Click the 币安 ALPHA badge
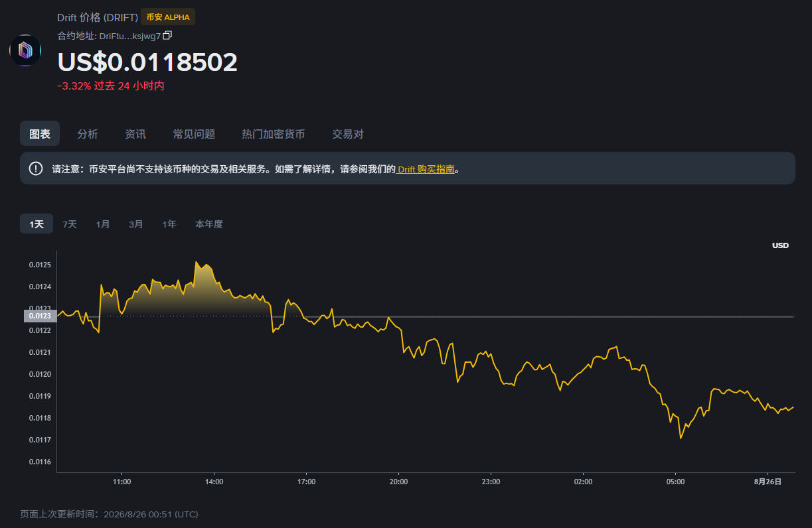The width and height of the screenshot is (812, 528). [168, 17]
